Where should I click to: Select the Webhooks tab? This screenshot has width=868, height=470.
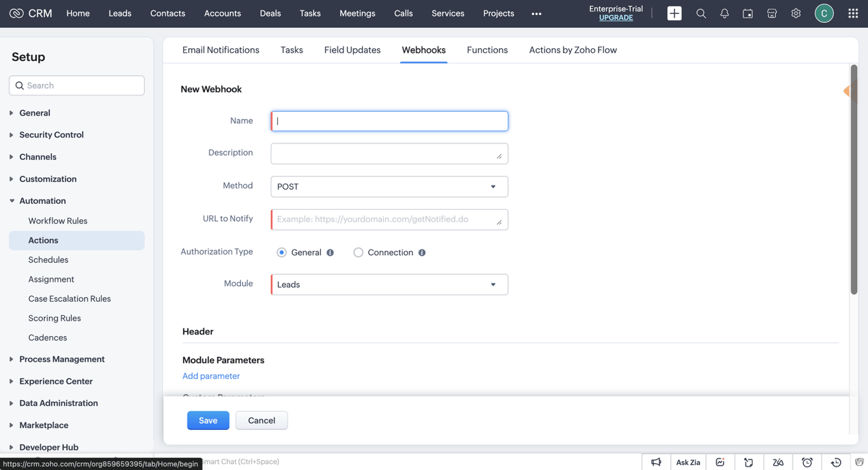pyautogui.click(x=424, y=50)
